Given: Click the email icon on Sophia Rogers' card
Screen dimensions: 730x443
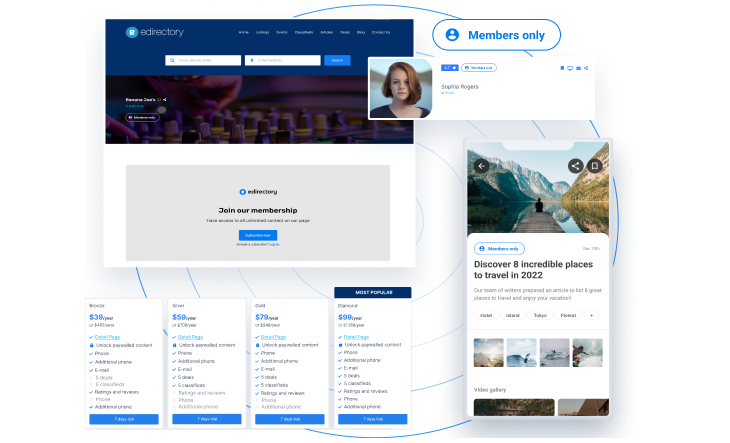Looking at the screenshot, I should tap(577, 68).
